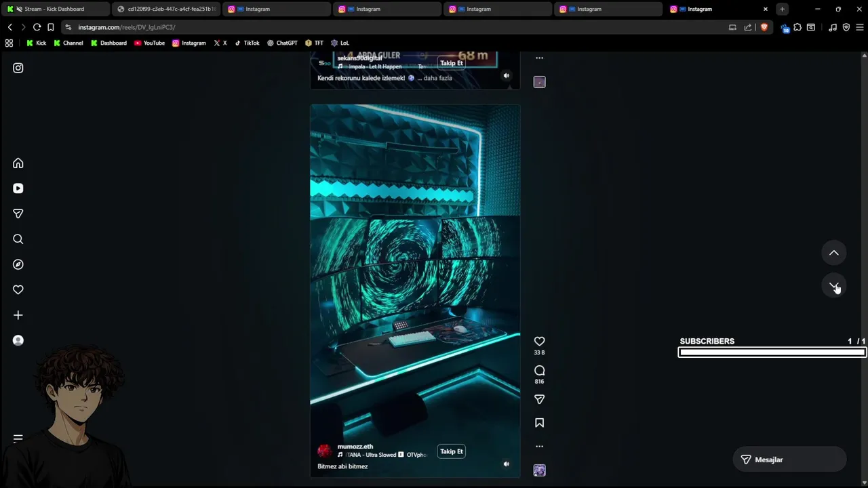
Task: Open the Dashboard bookmark
Action: point(108,43)
